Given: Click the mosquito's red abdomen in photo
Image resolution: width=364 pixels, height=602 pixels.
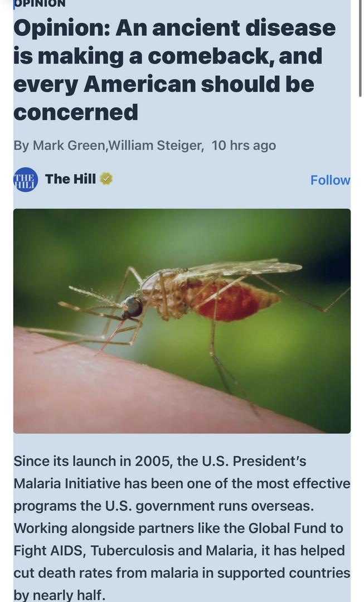Looking at the screenshot, I should [234, 301].
